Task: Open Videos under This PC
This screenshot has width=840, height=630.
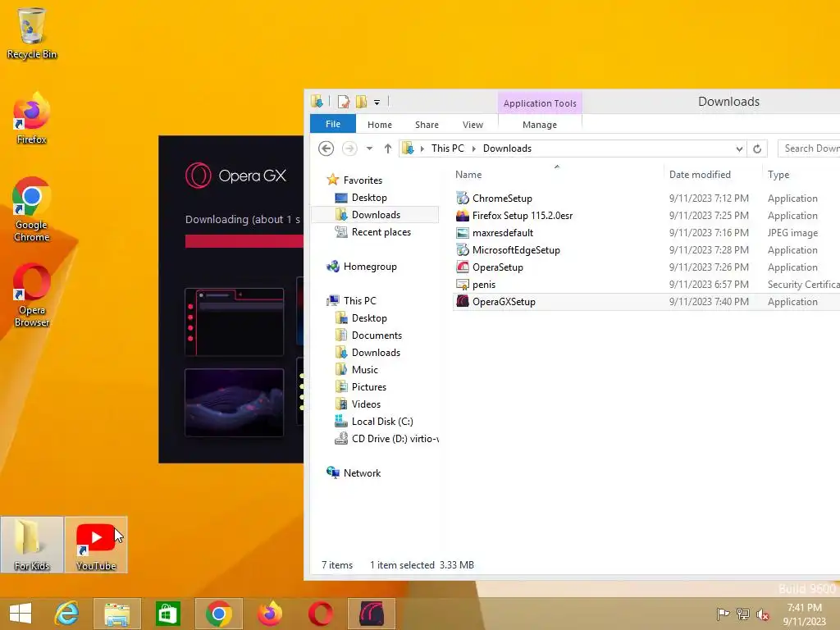Action: pyautogui.click(x=366, y=404)
